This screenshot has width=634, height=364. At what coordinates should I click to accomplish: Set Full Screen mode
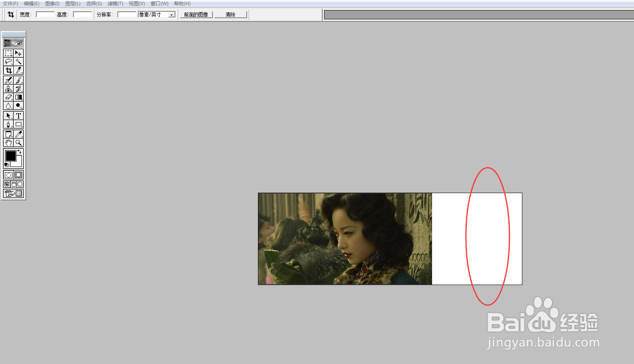click(x=20, y=184)
